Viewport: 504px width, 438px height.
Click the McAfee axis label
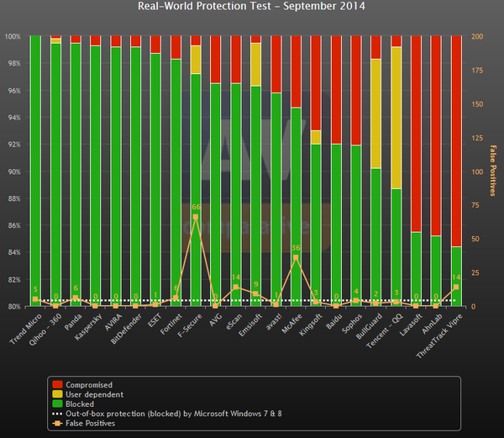[x=291, y=324]
